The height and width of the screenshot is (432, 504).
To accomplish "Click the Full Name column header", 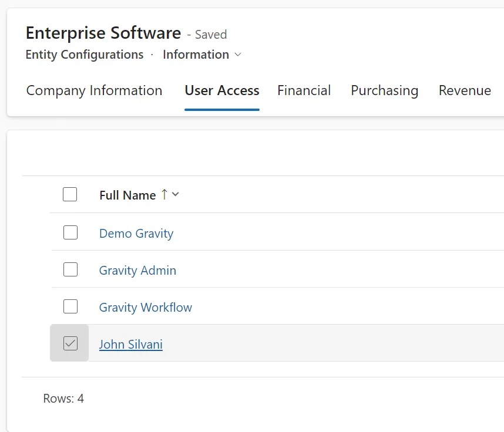I will 127,195.
